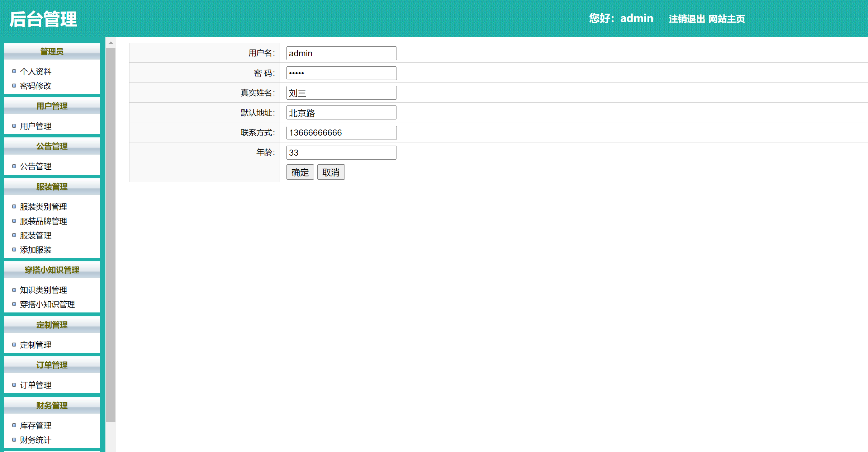Open 财务统计 menu entry
The height and width of the screenshot is (452, 868).
pyautogui.click(x=35, y=440)
